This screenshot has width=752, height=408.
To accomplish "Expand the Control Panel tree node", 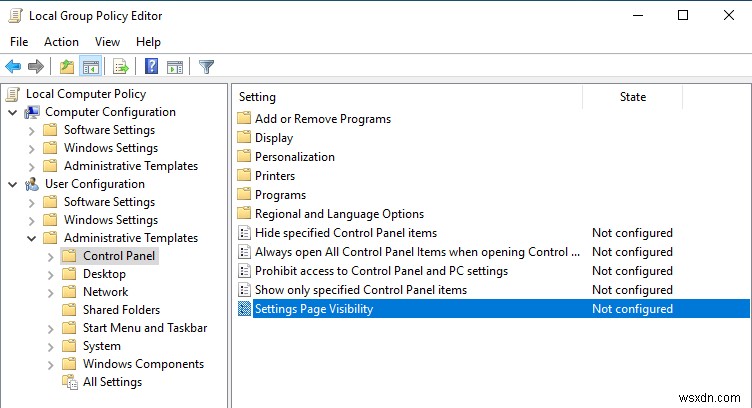I will click(51, 257).
